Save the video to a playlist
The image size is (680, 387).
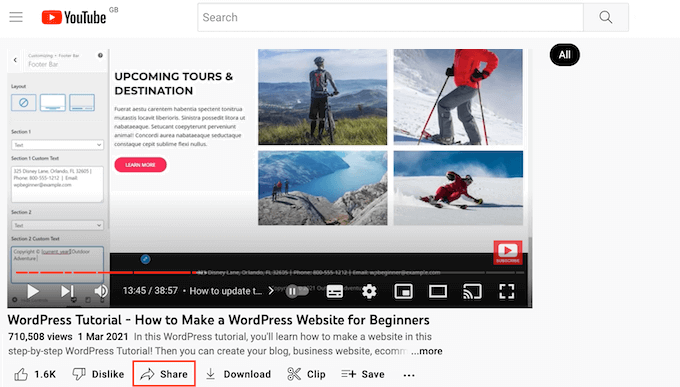[x=363, y=374]
